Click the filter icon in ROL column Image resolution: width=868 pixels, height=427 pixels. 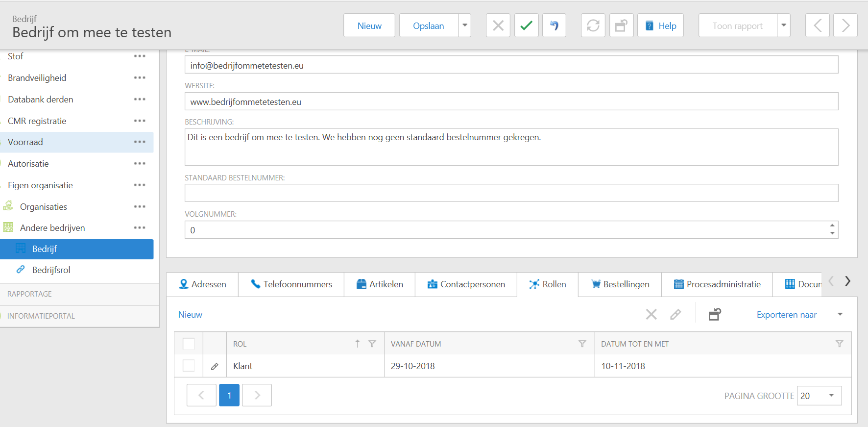click(372, 344)
